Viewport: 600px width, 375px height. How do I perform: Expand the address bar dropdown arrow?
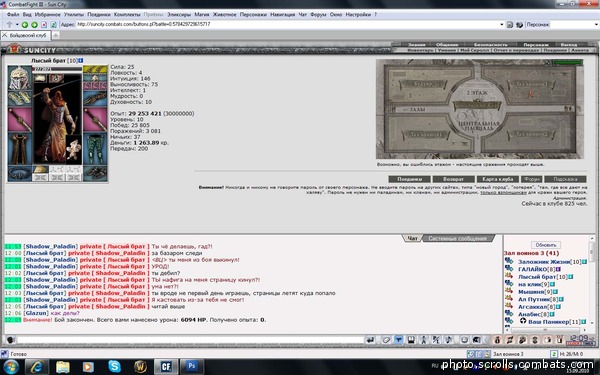(x=502, y=24)
